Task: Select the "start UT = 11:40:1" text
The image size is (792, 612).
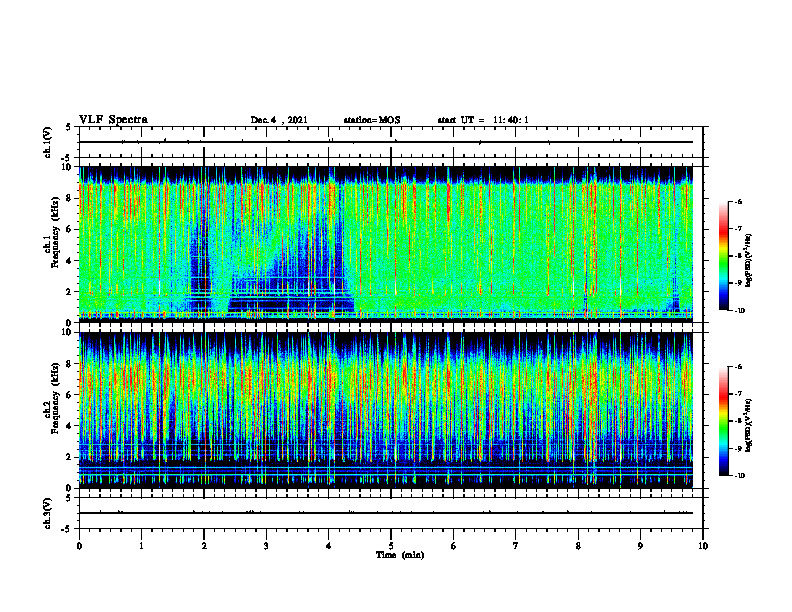Action: pos(483,120)
